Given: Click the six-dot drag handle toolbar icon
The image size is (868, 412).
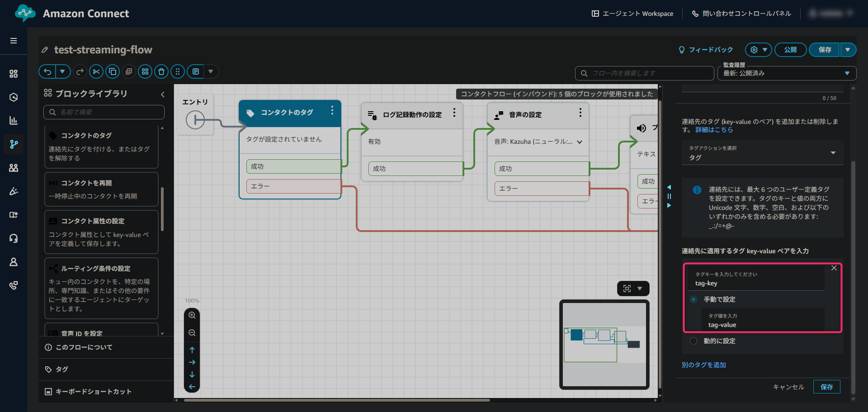Looking at the screenshot, I should [x=178, y=71].
